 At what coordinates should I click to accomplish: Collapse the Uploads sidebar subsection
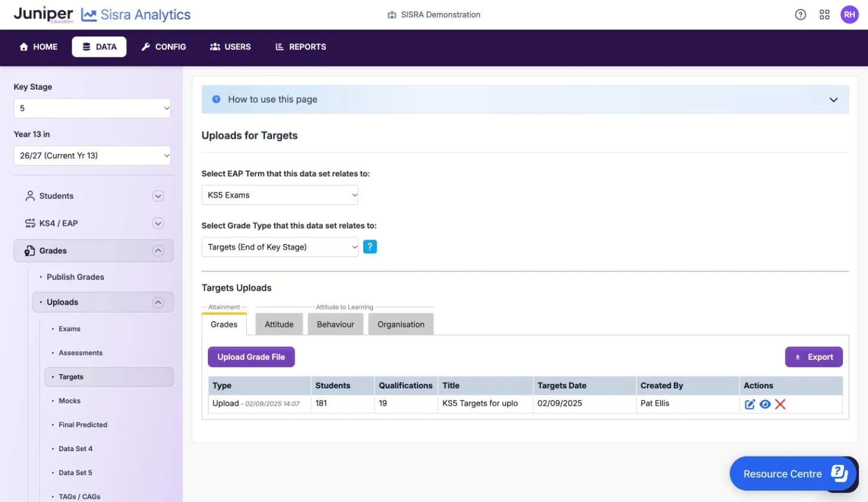[x=103, y=302]
